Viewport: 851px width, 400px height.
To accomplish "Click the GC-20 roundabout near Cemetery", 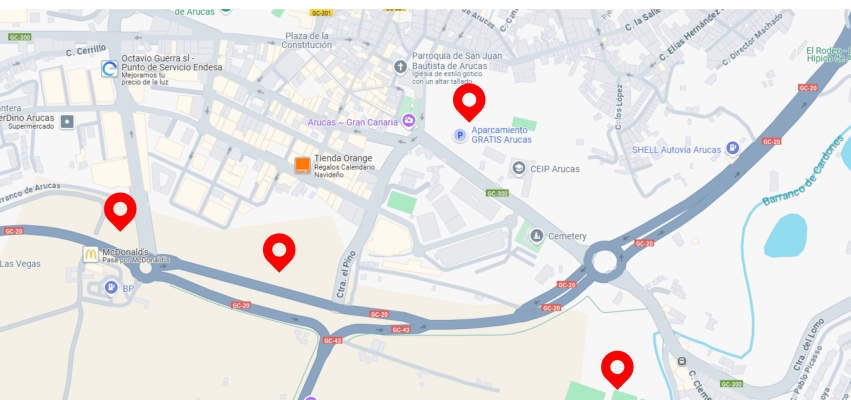I will [605, 262].
